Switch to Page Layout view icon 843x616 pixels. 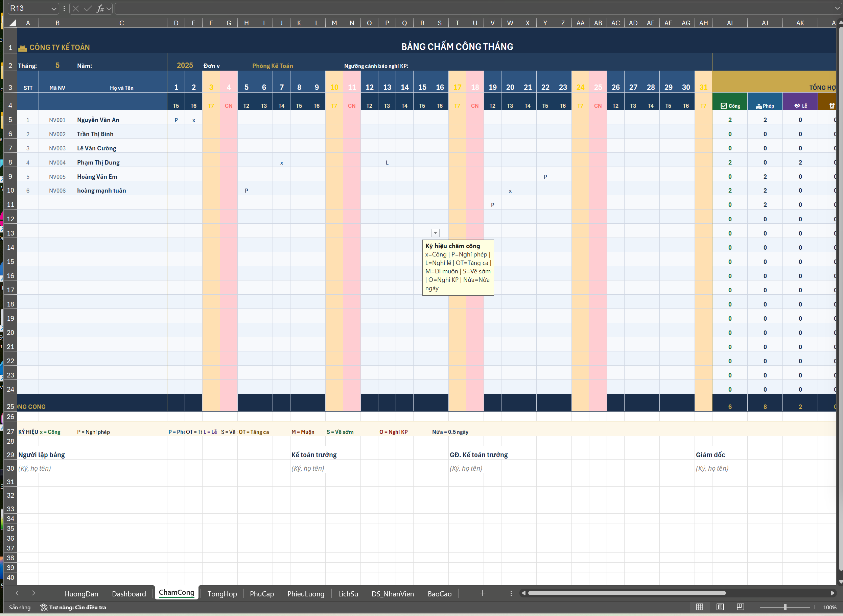720,607
